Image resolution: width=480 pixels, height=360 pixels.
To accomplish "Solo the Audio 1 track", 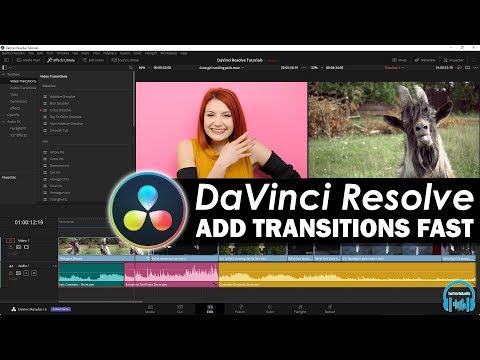I will pos(26,273).
